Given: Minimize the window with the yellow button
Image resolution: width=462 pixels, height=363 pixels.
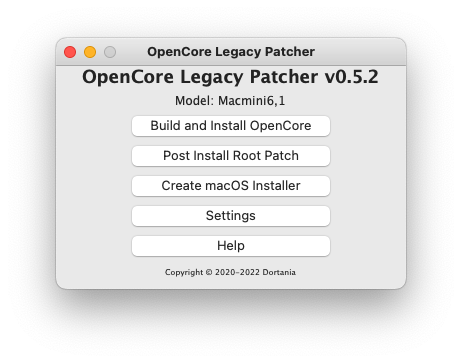Looking at the screenshot, I should click(x=90, y=52).
